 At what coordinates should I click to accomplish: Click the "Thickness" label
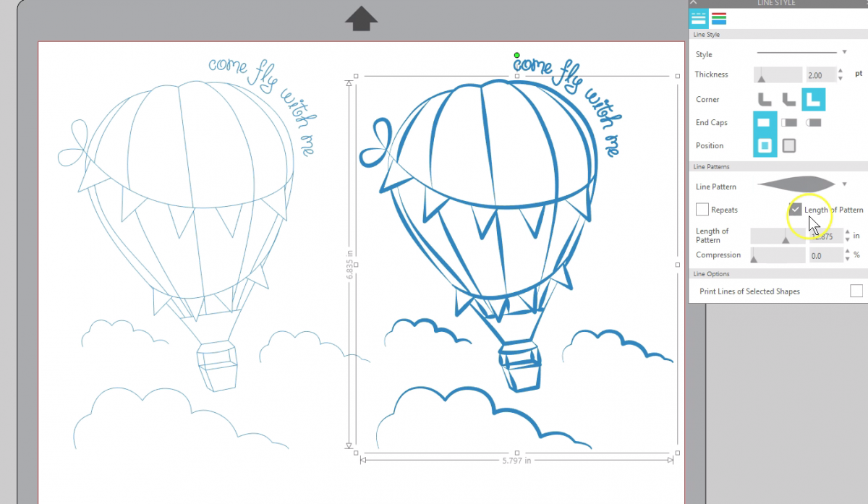711,74
